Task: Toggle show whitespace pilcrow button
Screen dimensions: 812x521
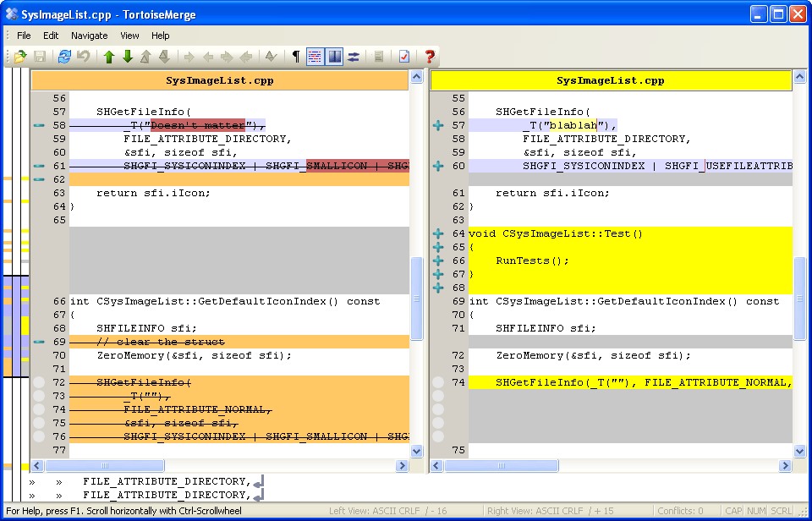Action: [x=295, y=57]
